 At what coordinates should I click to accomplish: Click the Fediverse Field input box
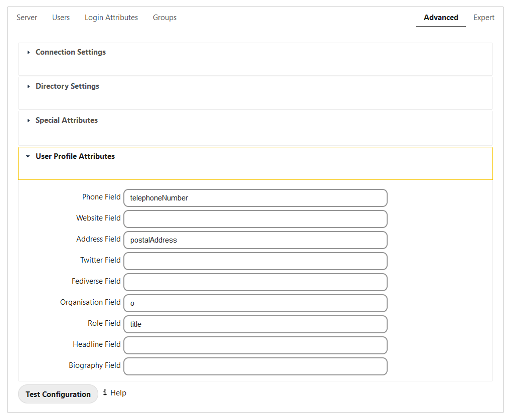(256, 282)
